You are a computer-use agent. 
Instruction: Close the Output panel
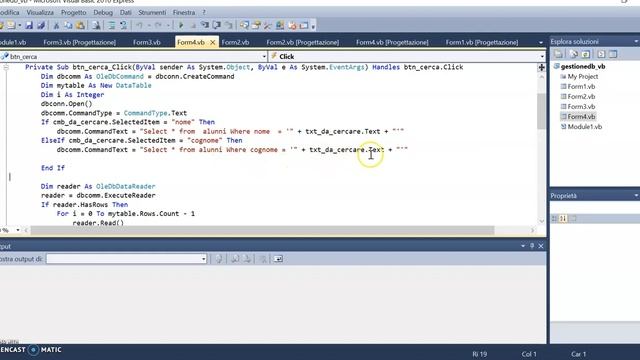point(541,246)
